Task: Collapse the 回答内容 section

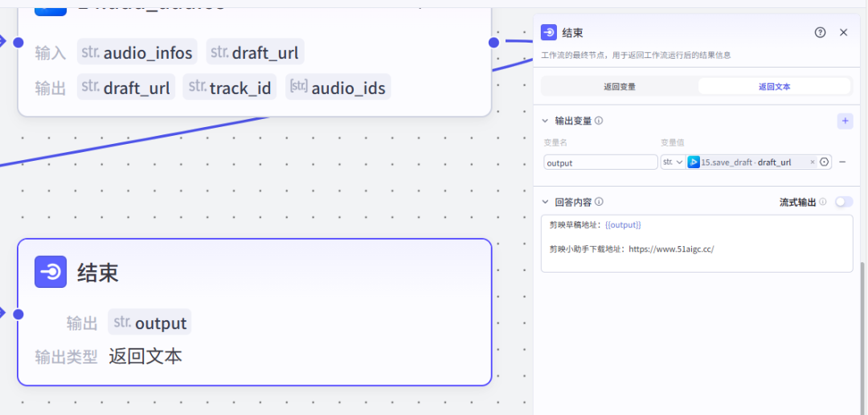Action: pyautogui.click(x=545, y=202)
